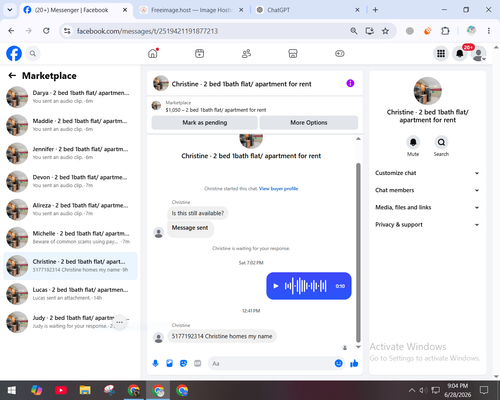Click the '5177192314 Christine homes my name' message
The width and height of the screenshot is (500, 400).
coord(222,336)
